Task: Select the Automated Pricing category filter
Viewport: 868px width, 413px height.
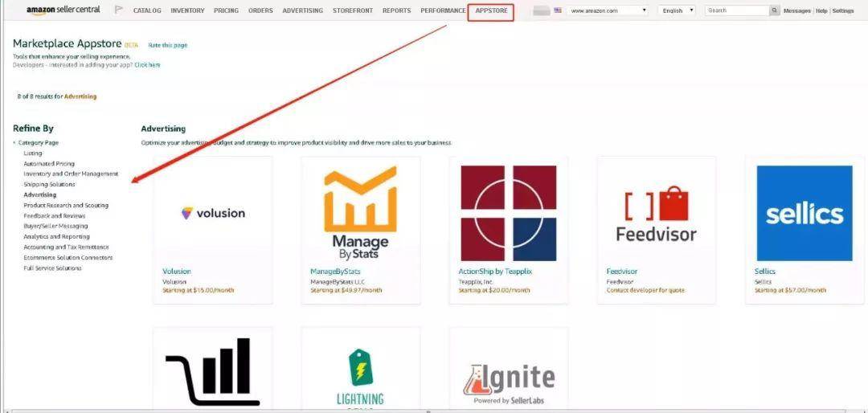Action: (49, 164)
